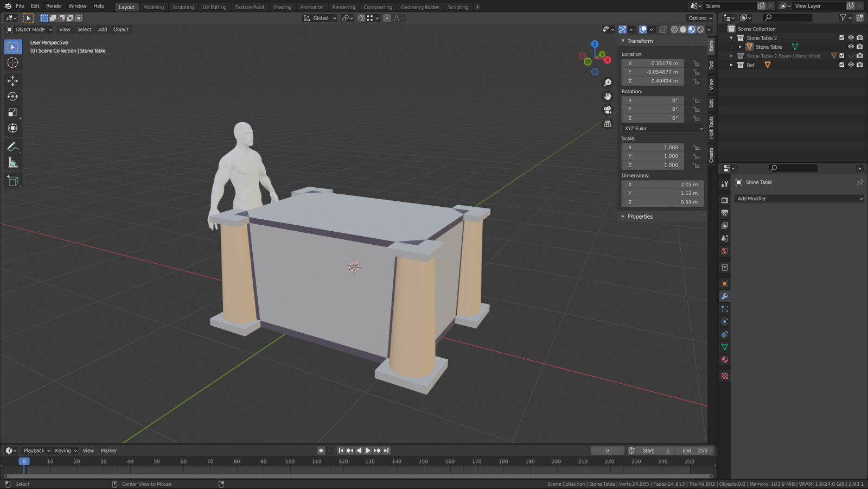Image resolution: width=868 pixels, height=489 pixels.
Task: Expand the Stone Table object in outliner
Action: coord(740,47)
